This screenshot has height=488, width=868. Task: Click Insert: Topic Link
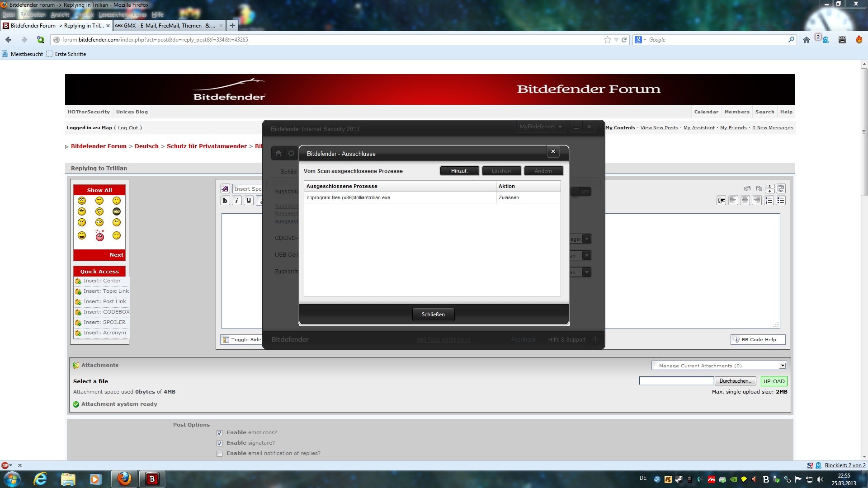pos(102,291)
